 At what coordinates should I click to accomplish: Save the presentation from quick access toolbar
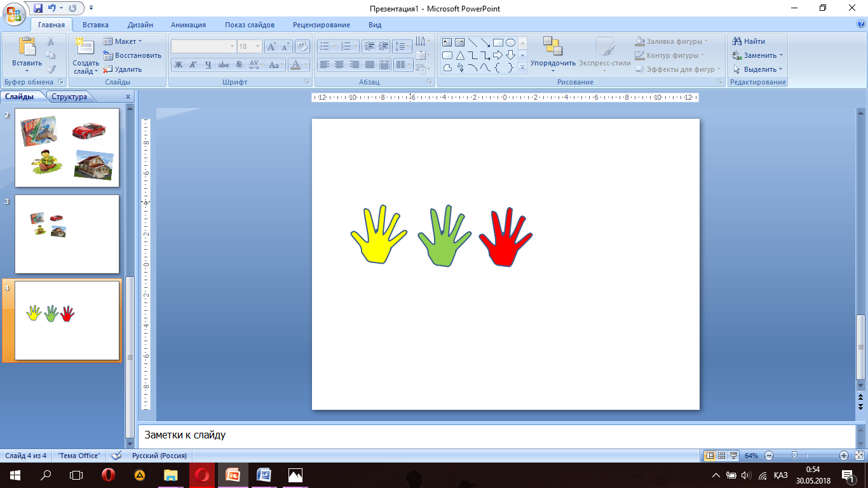coord(38,8)
